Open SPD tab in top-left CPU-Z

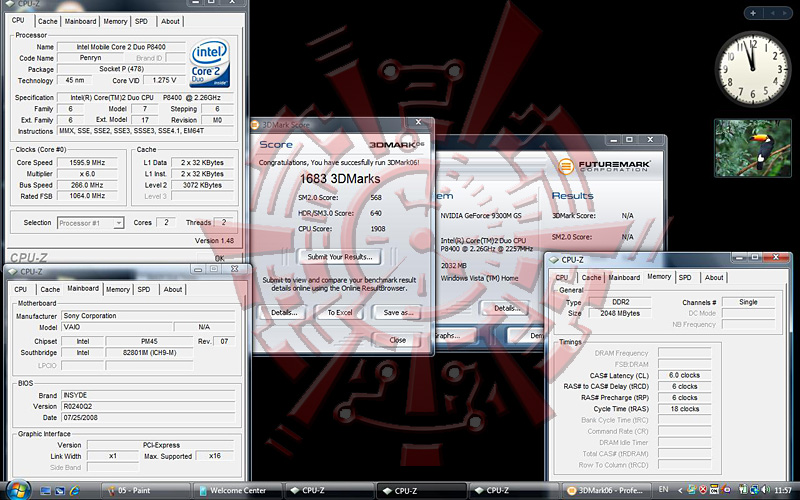(x=141, y=21)
